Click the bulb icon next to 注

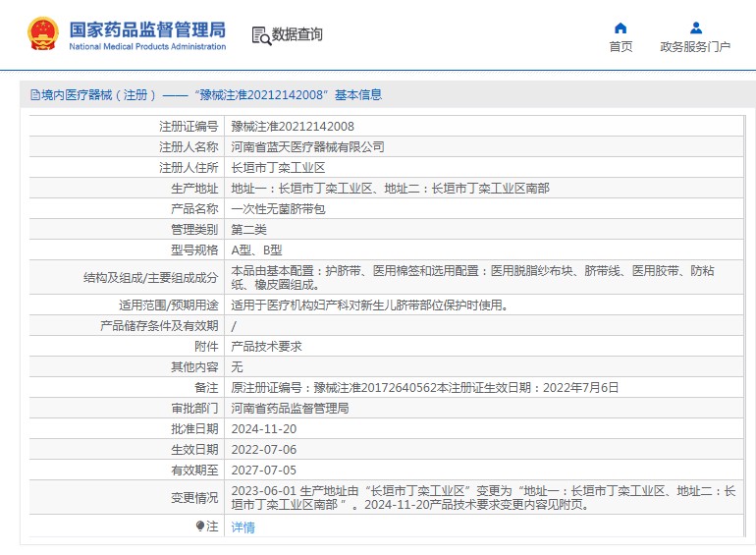pyautogui.click(x=200, y=527)
